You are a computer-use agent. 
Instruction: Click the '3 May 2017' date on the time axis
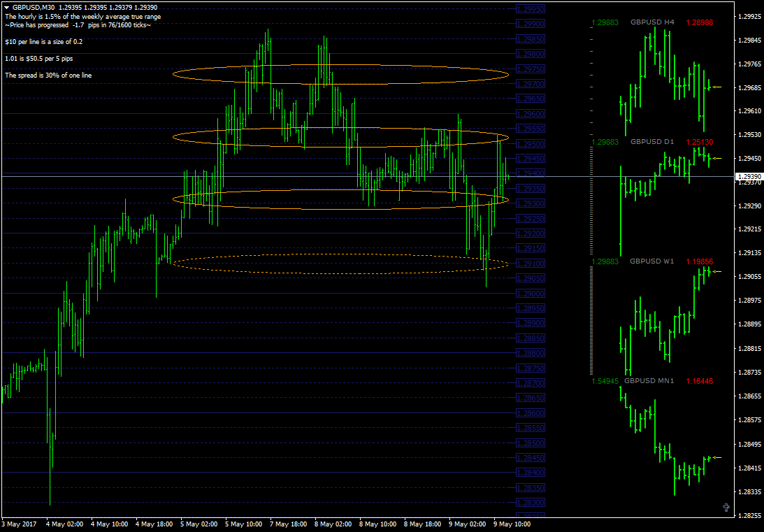(x=18, y=524)
